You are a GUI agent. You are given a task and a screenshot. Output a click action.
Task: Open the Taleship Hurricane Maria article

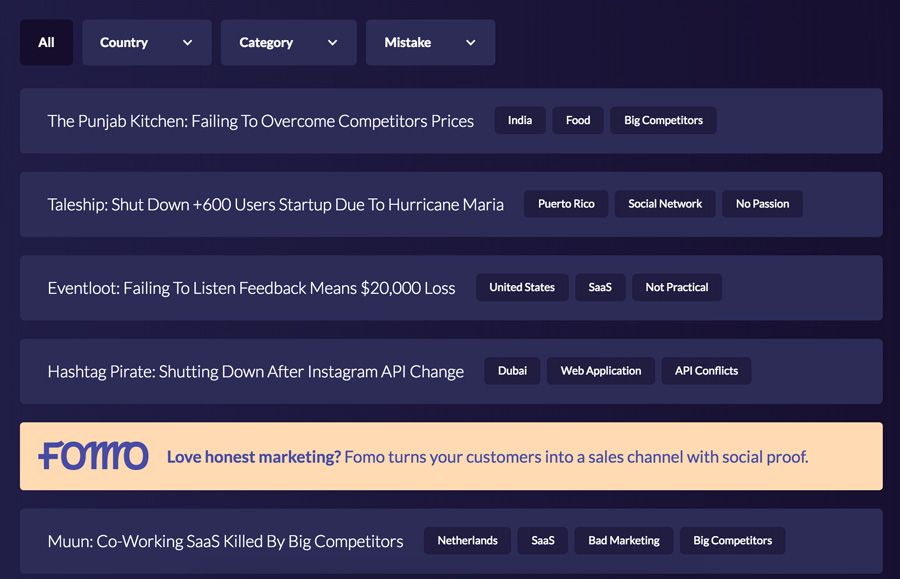(276, 204)
